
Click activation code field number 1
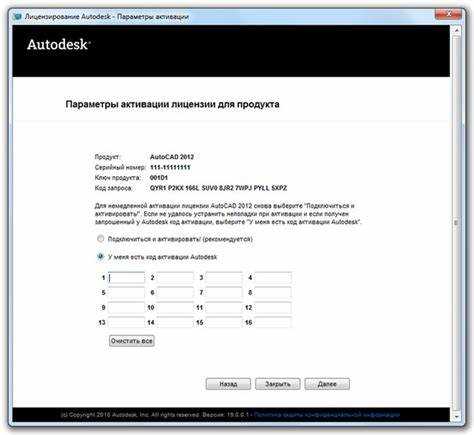127,277
